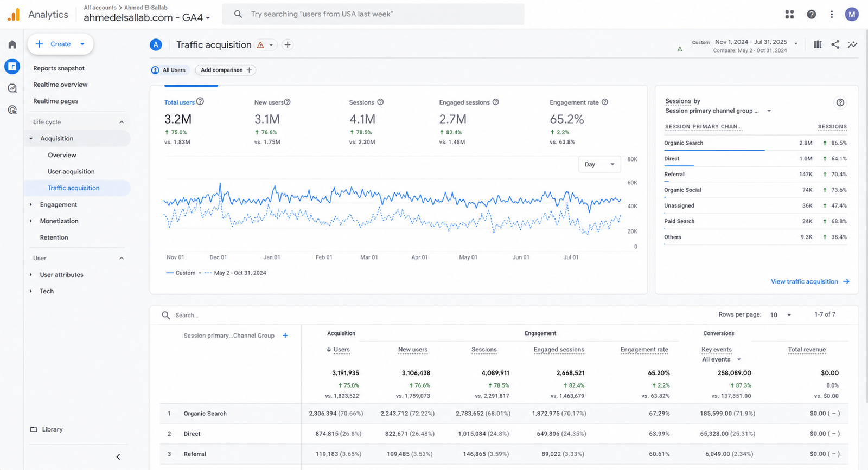This screenshot has width=868, height=470.
Task: Click Add comparison button
Action: tap(226, 70)
